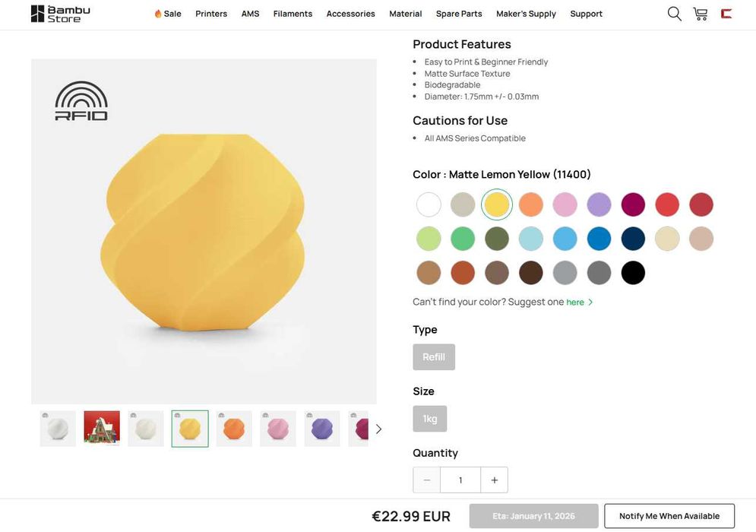
Task: Click the red account icon in header
Action: 726,14
